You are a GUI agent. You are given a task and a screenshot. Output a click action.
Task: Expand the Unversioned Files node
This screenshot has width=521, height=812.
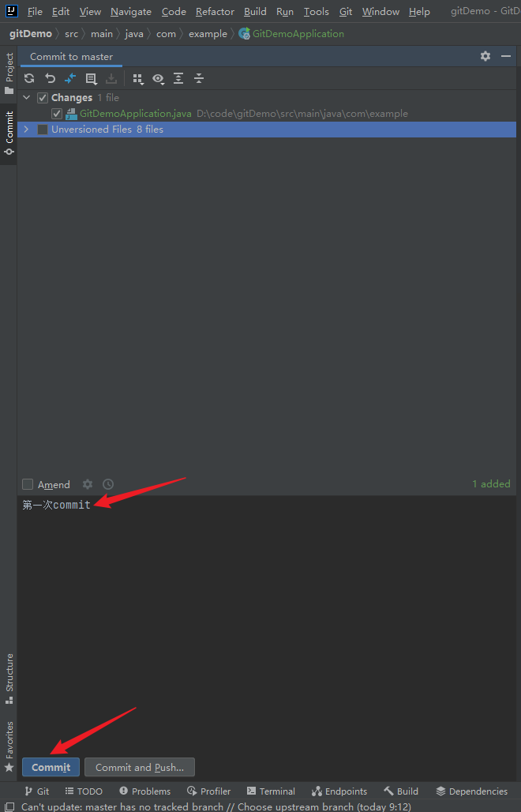(26, 129)
